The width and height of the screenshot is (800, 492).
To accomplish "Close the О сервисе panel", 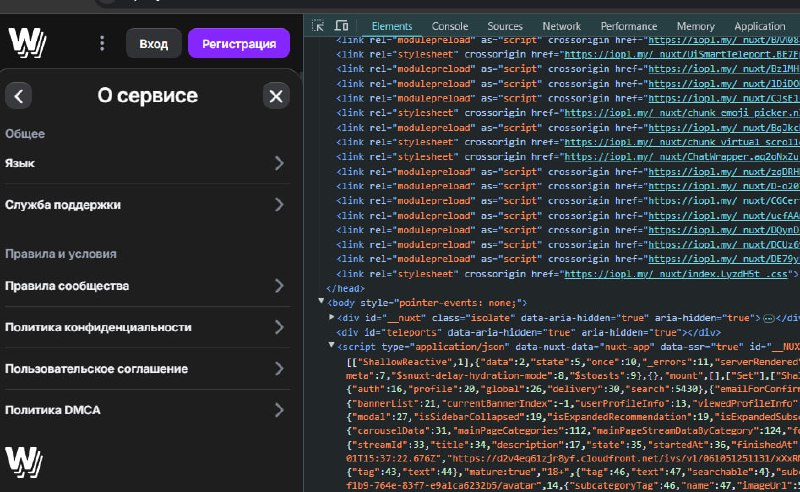I will 275,96.
